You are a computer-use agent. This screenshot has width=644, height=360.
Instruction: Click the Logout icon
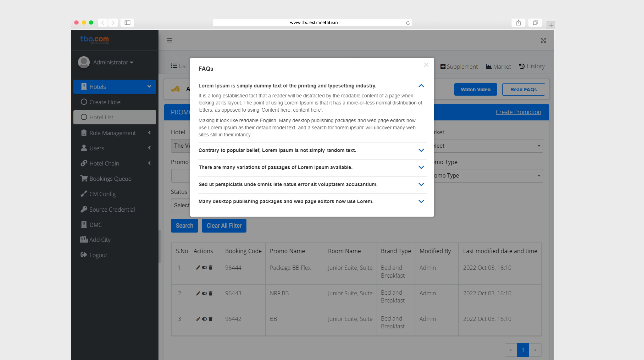pos(84,255)
